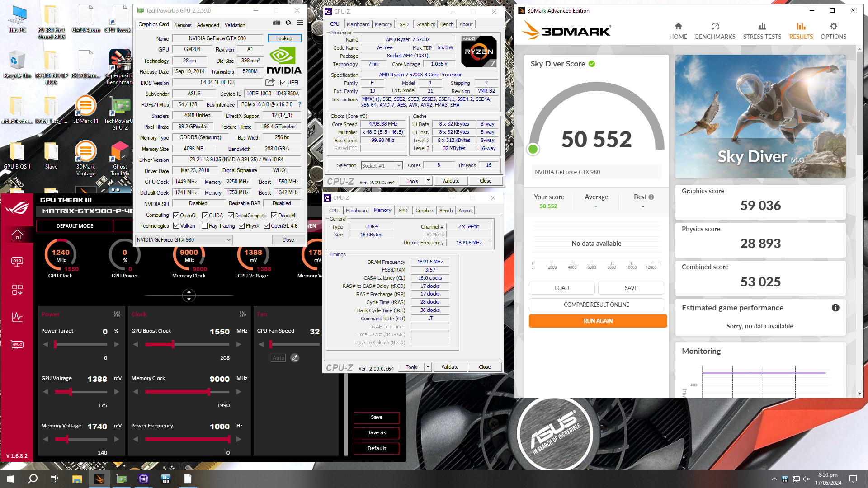Image resolution: width=868 pixels, height=488 pixels.
Task: Open Clock panel adjustment settings icon
Action: tap(243, 314)
